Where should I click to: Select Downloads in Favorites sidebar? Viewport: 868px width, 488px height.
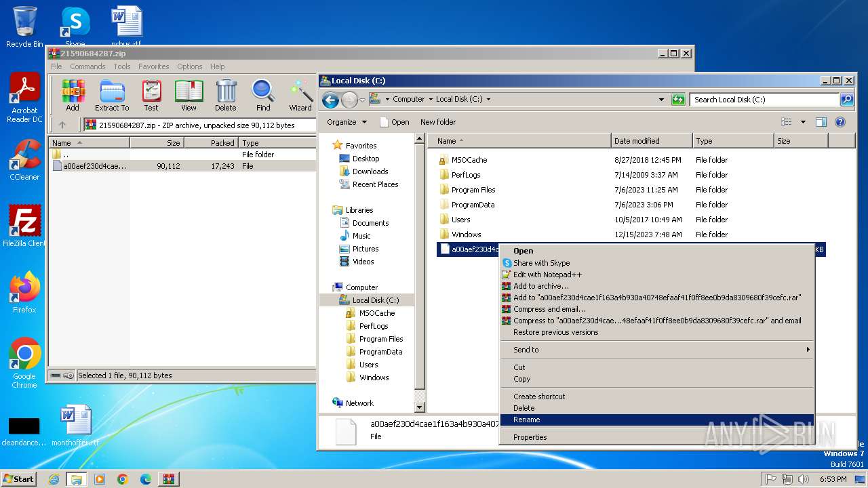(x=370, y=171)
